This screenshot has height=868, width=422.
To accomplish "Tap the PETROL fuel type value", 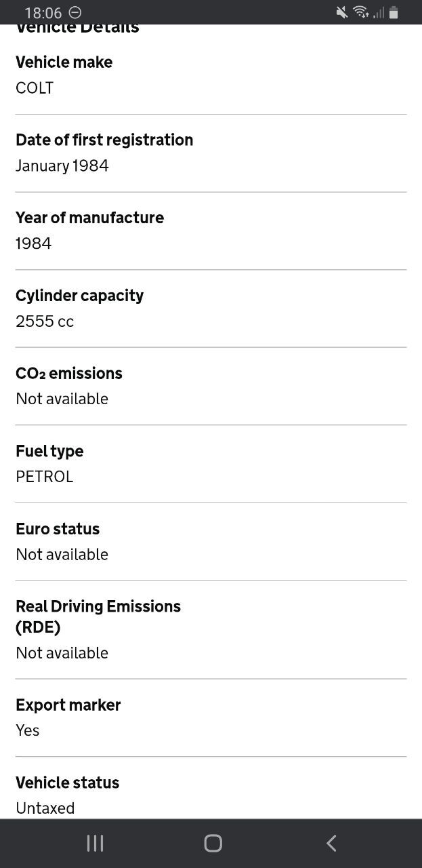I will [45, 477].
